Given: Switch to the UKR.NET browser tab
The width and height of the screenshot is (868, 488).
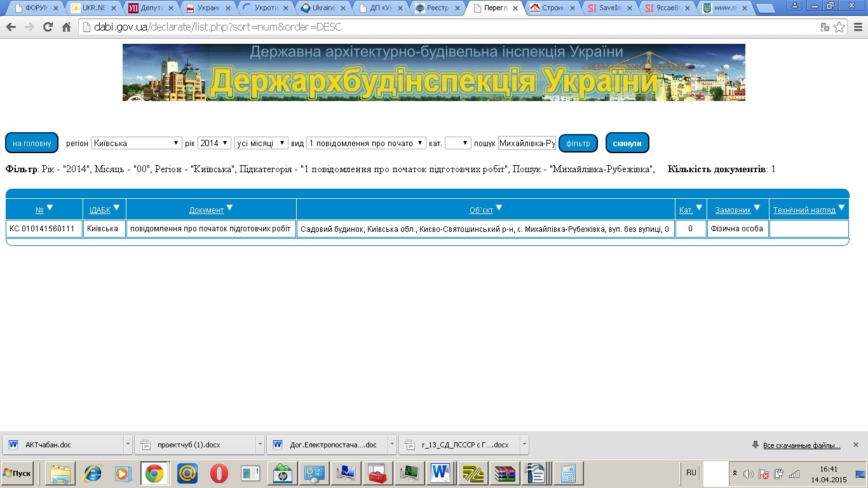Looking at the screenshot, I should point(93,8).
